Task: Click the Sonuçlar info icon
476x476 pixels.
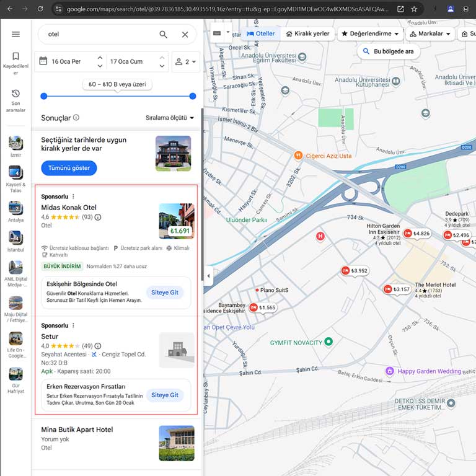Action: (x=76, y=118)
